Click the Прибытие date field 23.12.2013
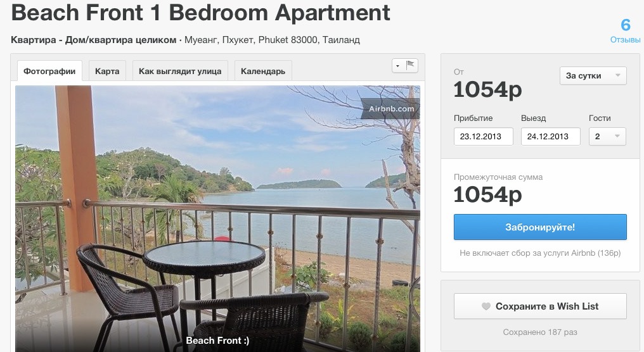This screenshot has width=644, height=352. click(x=484, y=136)
